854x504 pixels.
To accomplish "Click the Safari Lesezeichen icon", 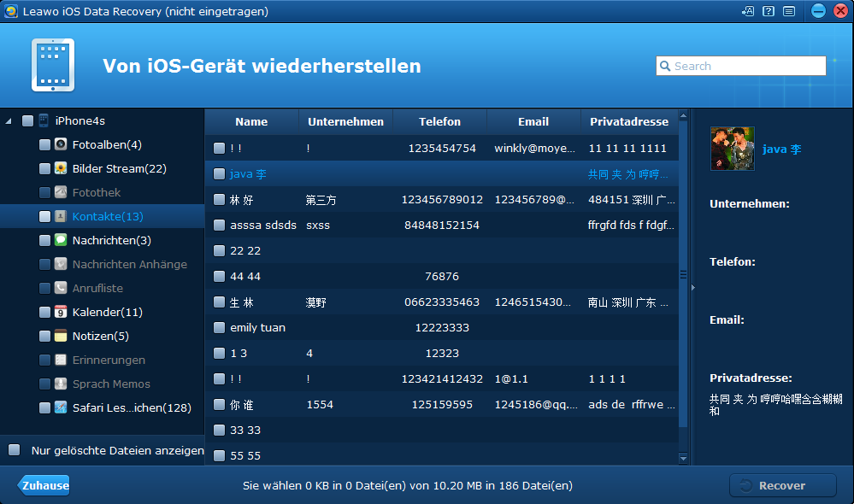I will point(61,407).
